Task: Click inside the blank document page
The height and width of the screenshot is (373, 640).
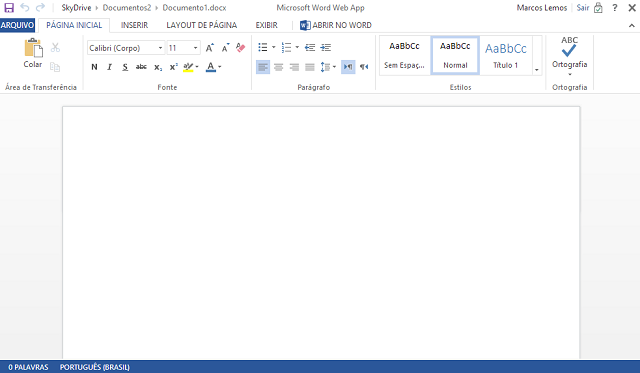Action: pyautogui.click(x=321, y=233)
